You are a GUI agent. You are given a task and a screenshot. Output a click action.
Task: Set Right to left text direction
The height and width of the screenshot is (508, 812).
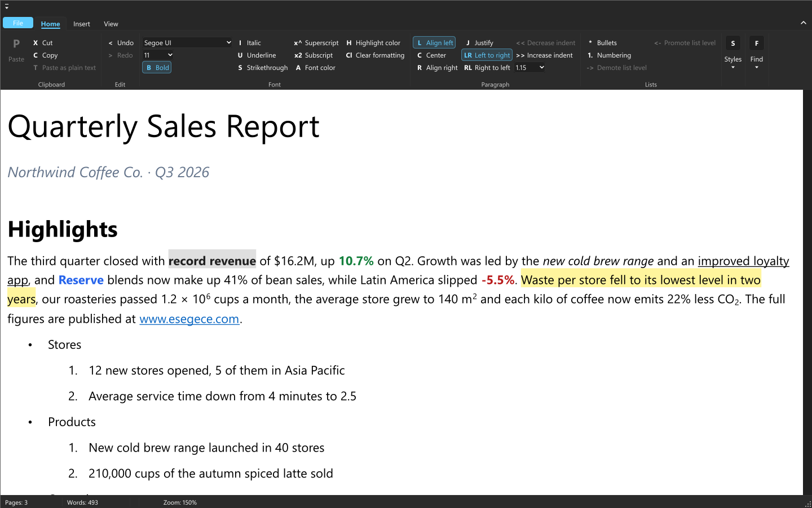coord(487,68)
